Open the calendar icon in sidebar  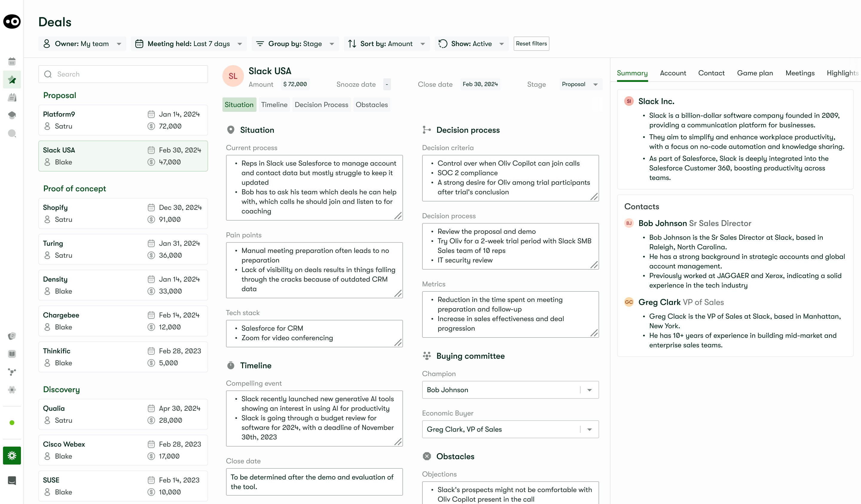click(x=12, y=62)
